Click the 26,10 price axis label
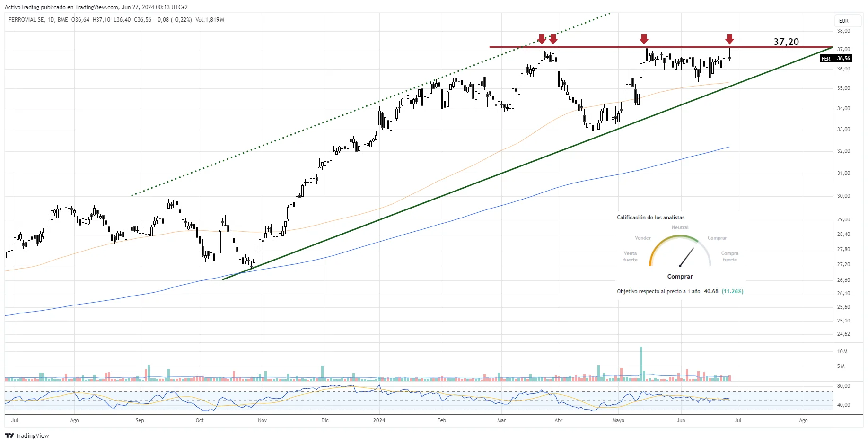 pyautogui.click(x=843, y=293)
